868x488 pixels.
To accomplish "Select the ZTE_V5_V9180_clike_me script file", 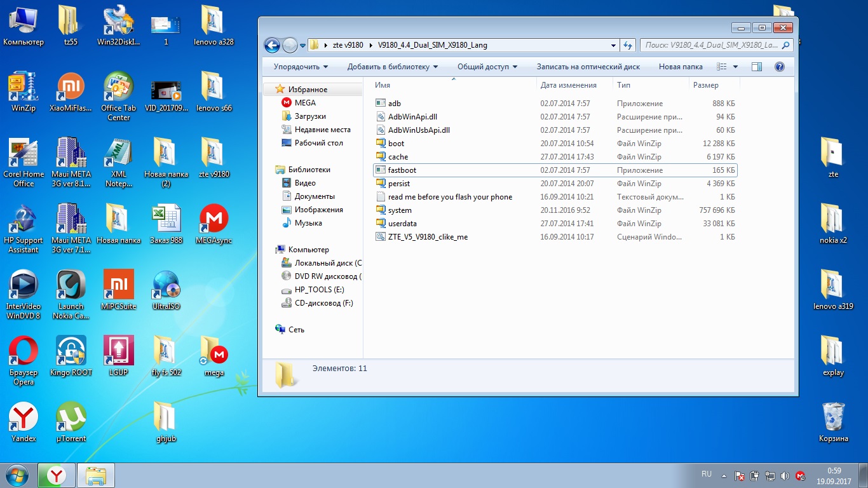I will (x=427, y=237).
